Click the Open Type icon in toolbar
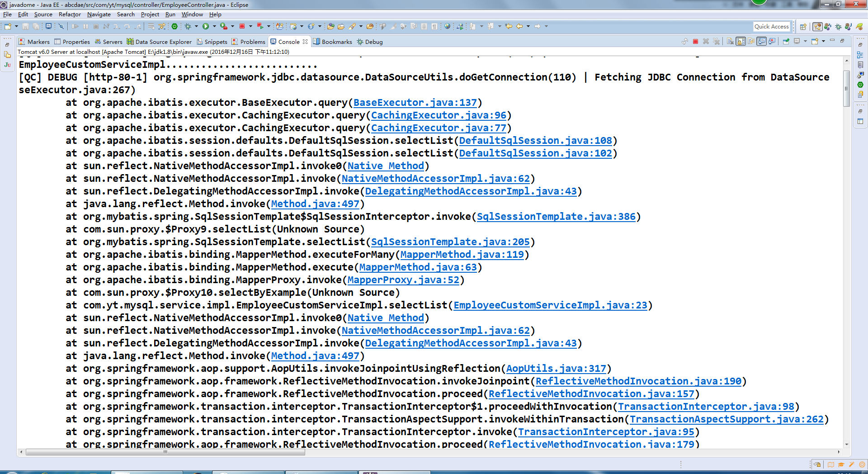Viewport: 868px width, 474px height. (x=331, y=26)
